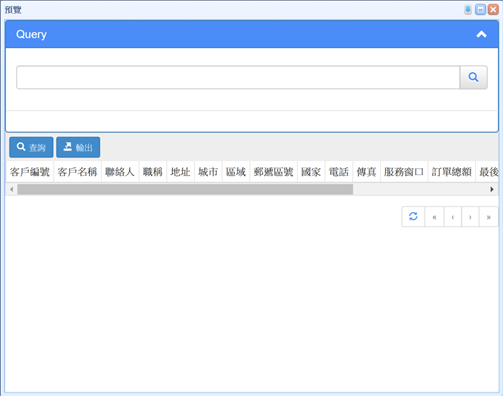
Task: Click the 地址 column header
Action: click(x=180, y=172)
